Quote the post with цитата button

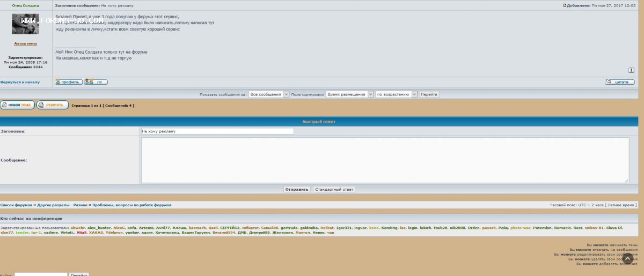[x=619, y=82]
